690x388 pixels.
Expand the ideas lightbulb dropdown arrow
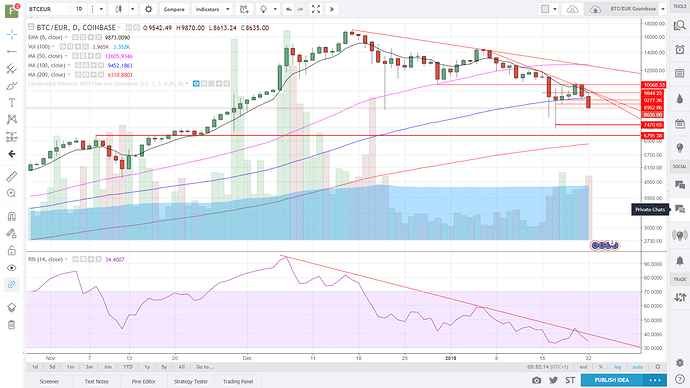275,9
